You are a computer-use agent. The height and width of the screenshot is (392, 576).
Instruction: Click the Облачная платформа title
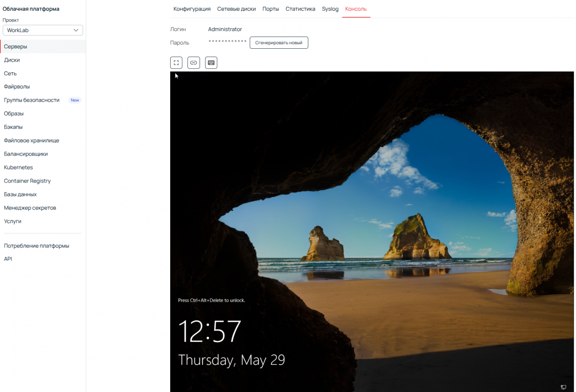[x=31, y=9]
